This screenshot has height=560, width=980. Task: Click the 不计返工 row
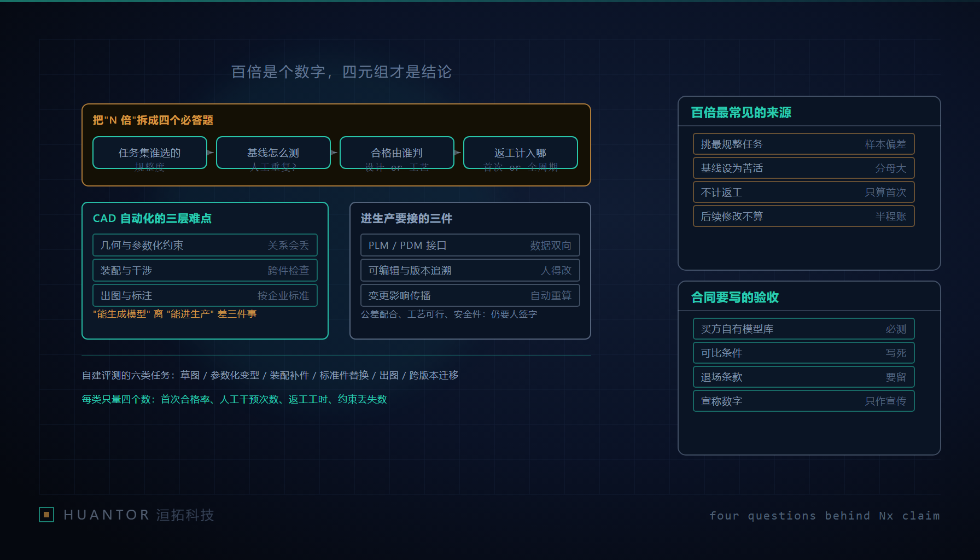click(804, 192)
